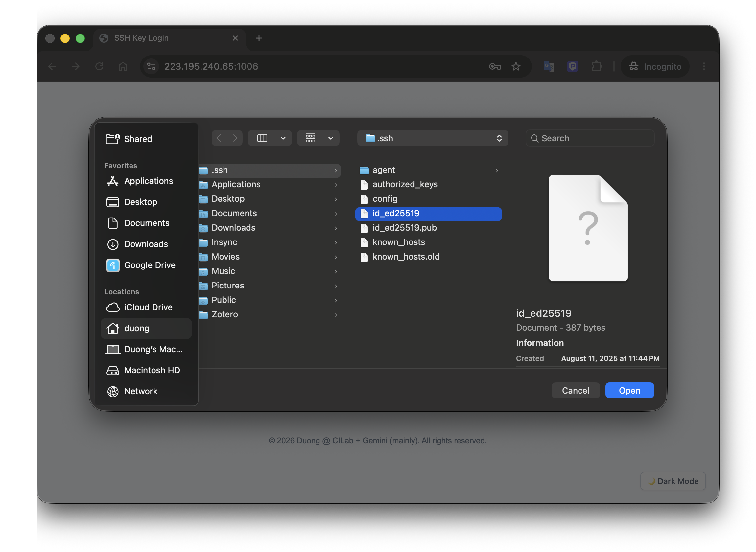The width and height of the screenshot is (756, 552).
Task: Click the Cancel button
Action: [x=576, y=391]
